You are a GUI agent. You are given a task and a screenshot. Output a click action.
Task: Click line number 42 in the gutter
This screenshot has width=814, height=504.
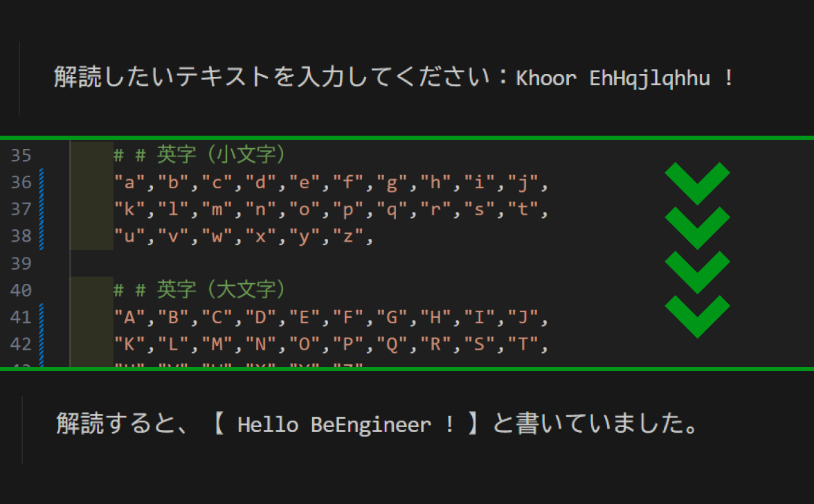pyautogui.click(x=21, y=344)
